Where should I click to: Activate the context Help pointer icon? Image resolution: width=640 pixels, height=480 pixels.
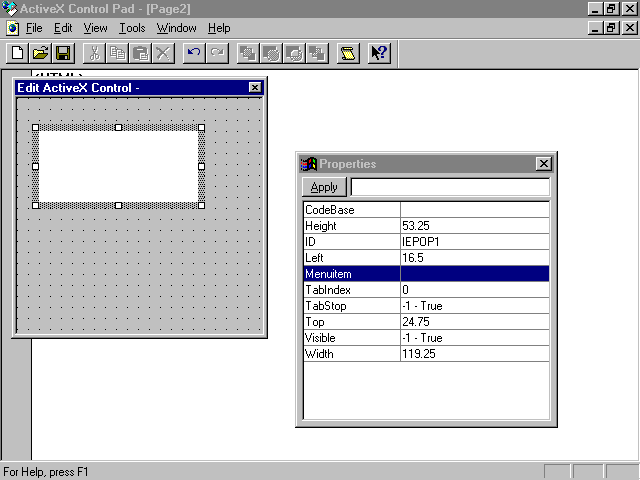pos(379,53)
